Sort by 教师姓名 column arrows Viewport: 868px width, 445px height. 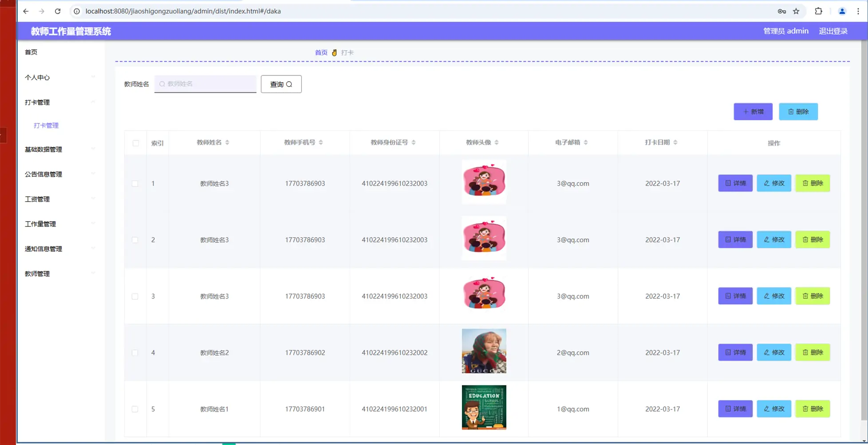pyautogui.click(x=227, y=143)
